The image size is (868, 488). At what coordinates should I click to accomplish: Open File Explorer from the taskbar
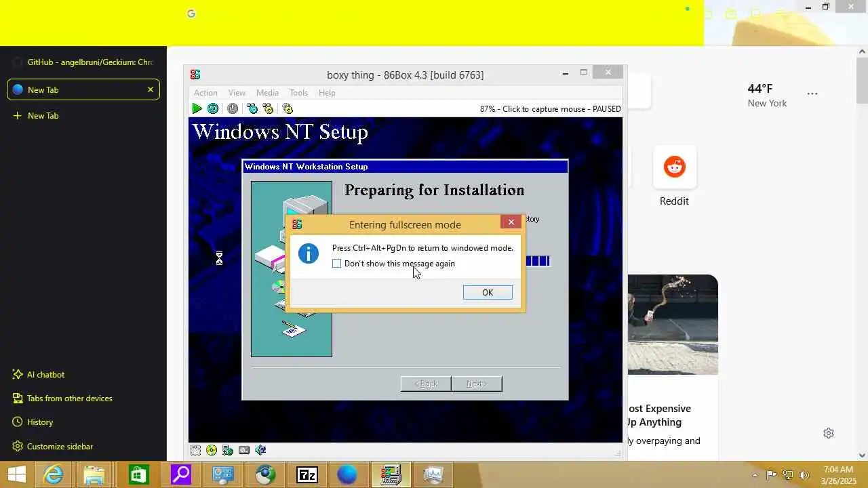click(x=94, y=474)
